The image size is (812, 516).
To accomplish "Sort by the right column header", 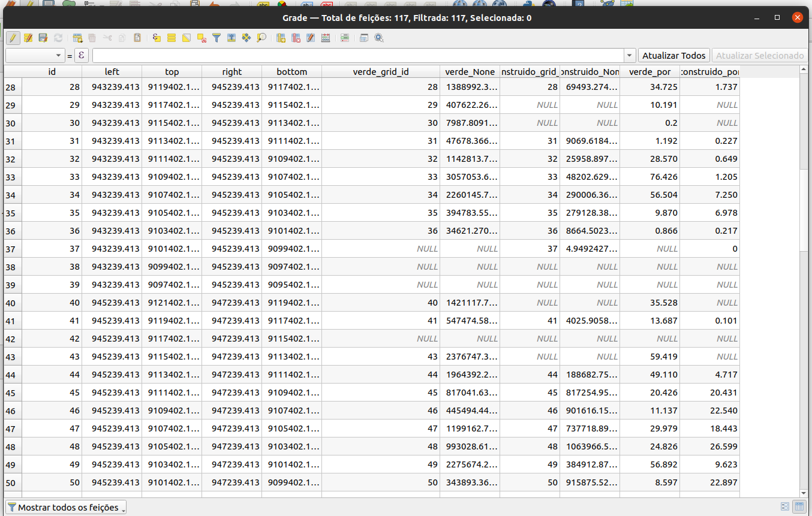I will [x=232, y=71].
